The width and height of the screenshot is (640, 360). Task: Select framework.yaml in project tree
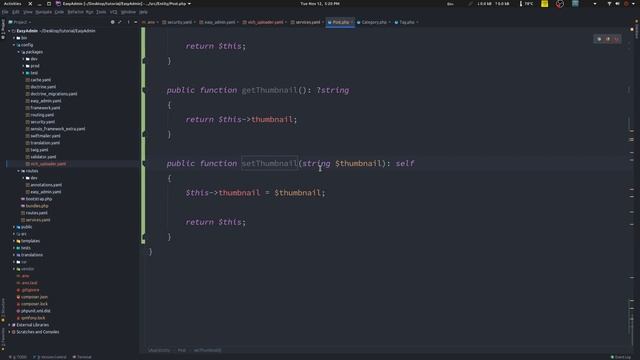tap(45, 108)
